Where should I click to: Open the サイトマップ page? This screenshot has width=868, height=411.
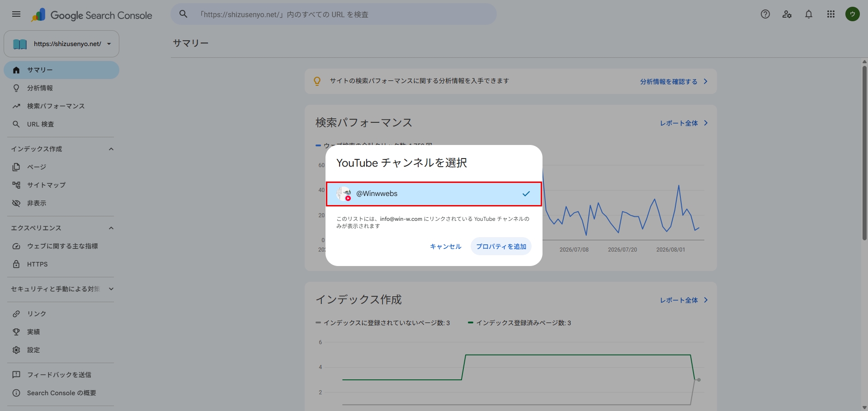[61, 185]
